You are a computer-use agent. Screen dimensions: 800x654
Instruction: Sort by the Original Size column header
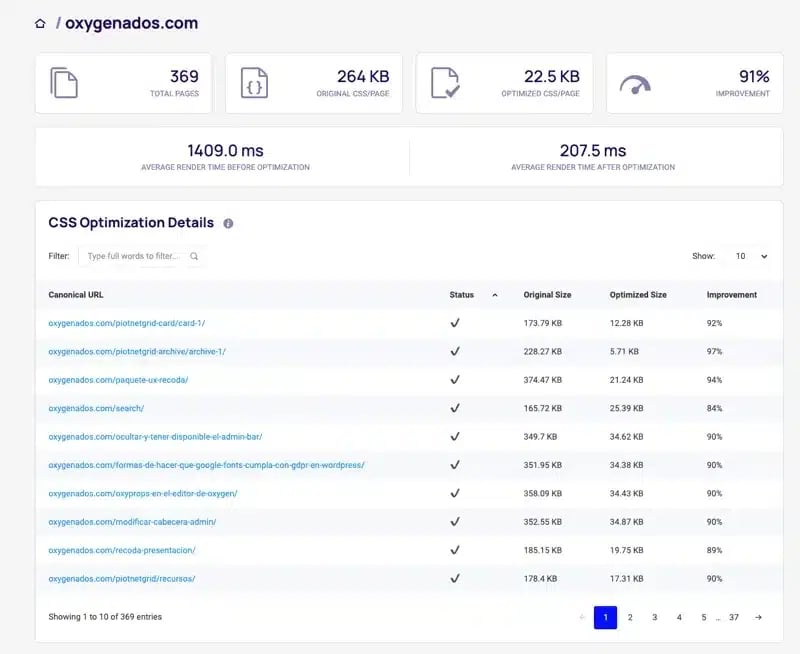pyautogui.click(x=548, y=294)
